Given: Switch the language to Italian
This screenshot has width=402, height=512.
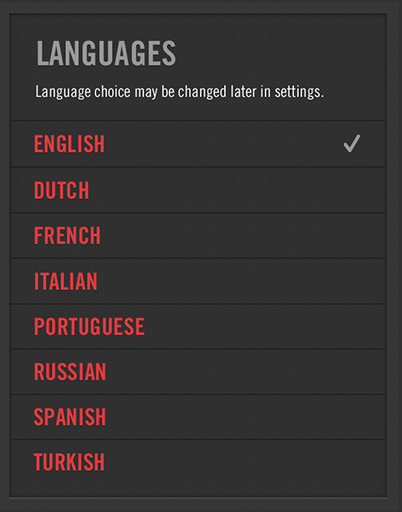Looking at the screenshot, I should coord(198,281).
